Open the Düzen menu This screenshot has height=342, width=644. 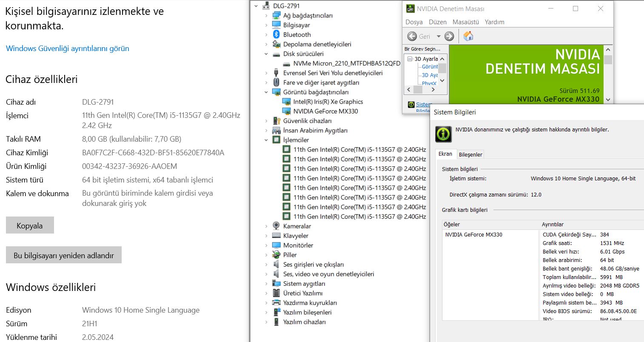(x=438, y=22)
